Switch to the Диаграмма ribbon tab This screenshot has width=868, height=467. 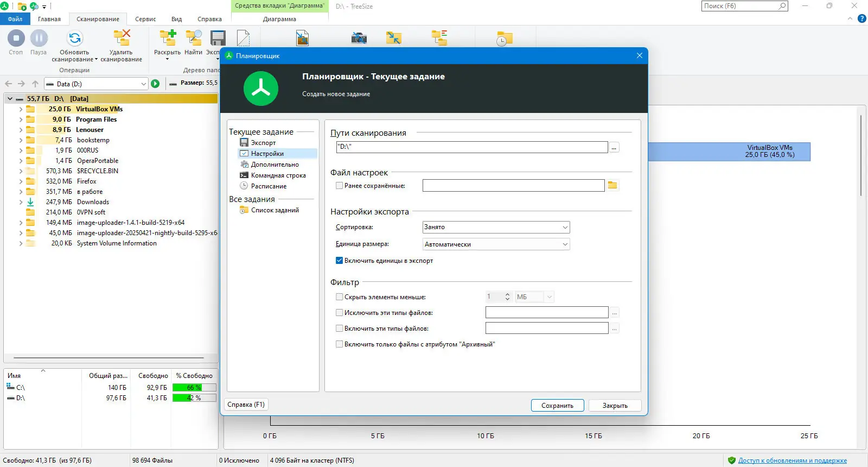[x=279, y=19]
